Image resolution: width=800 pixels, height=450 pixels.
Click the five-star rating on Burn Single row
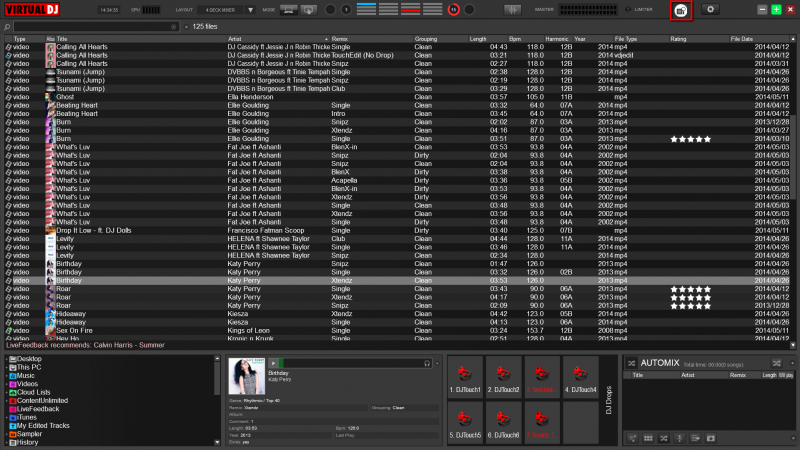(x=690, y=139)
